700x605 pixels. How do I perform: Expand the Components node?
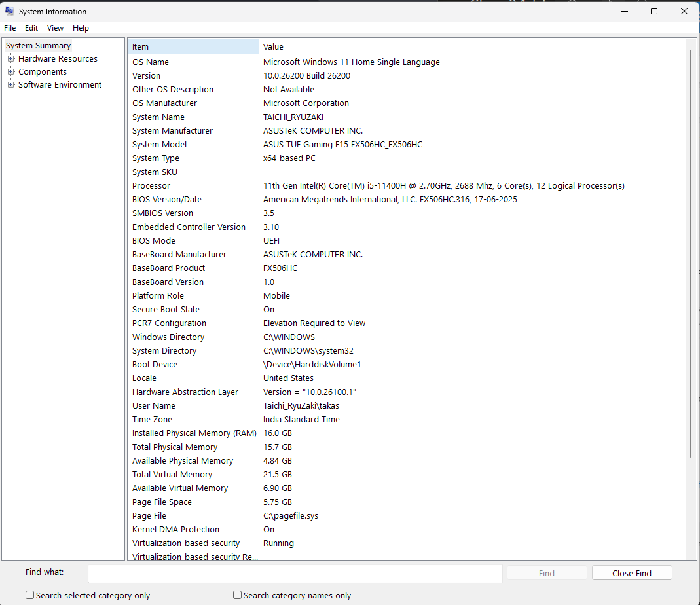pyautogui.click(x=11, y=72)
